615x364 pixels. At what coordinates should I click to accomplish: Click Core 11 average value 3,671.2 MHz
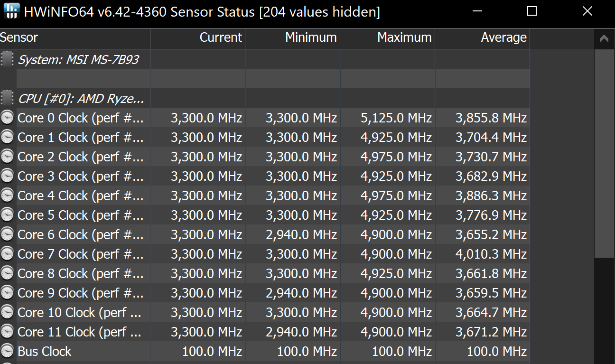tap(491, 332)
